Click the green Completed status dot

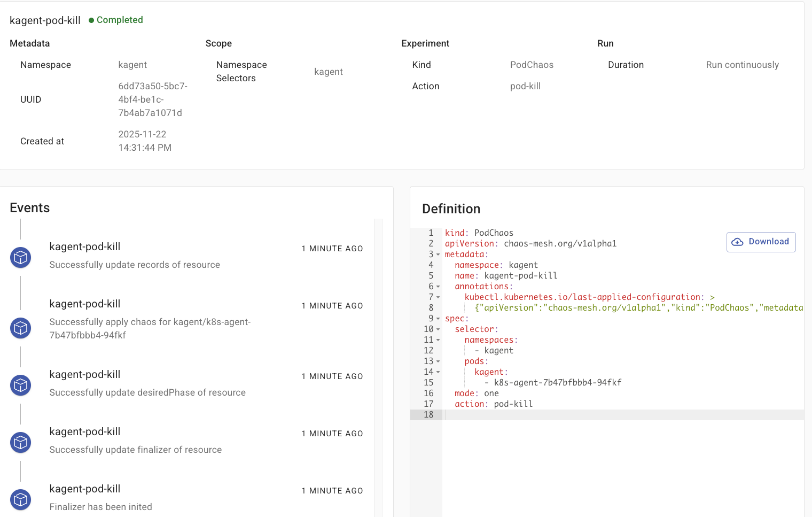coord(91,20)
